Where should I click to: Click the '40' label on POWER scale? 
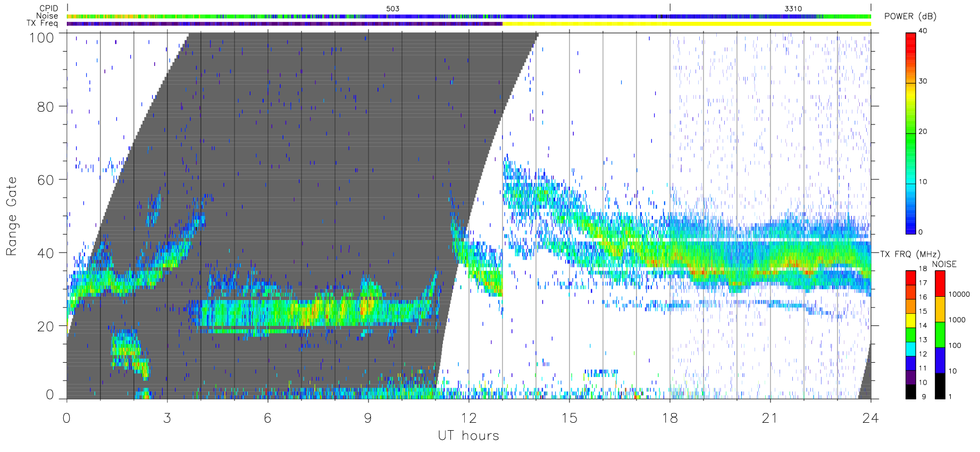(x=923, y=31)
